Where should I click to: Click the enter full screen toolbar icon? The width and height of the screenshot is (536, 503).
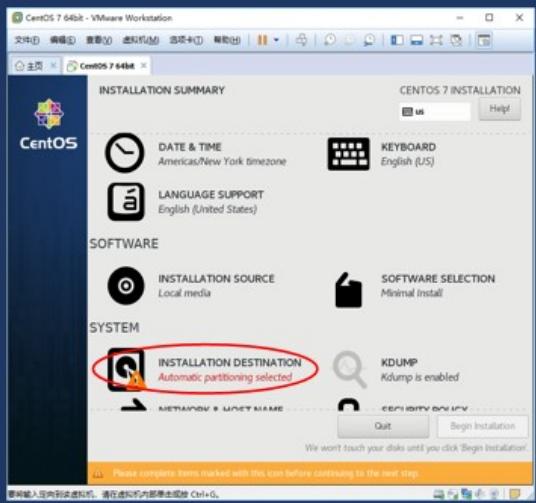tap(436, 40)
